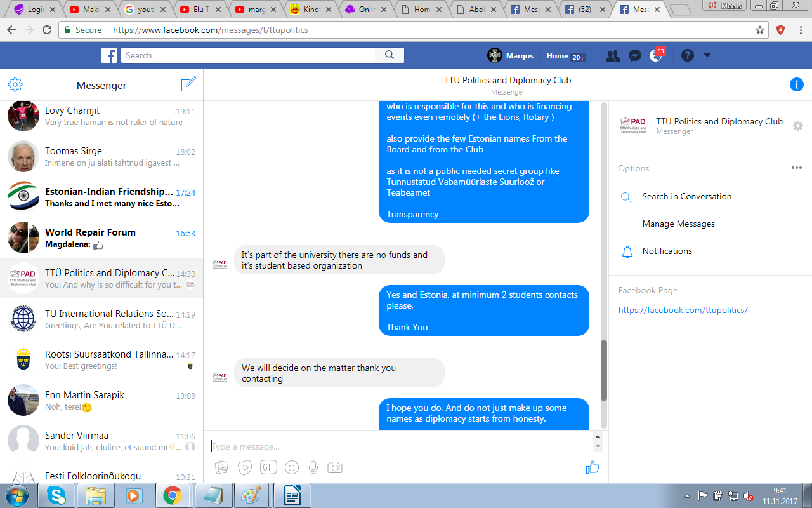Click Search in Conversation option
Viewport: 812px width, 508px height.
pos(686,196)
